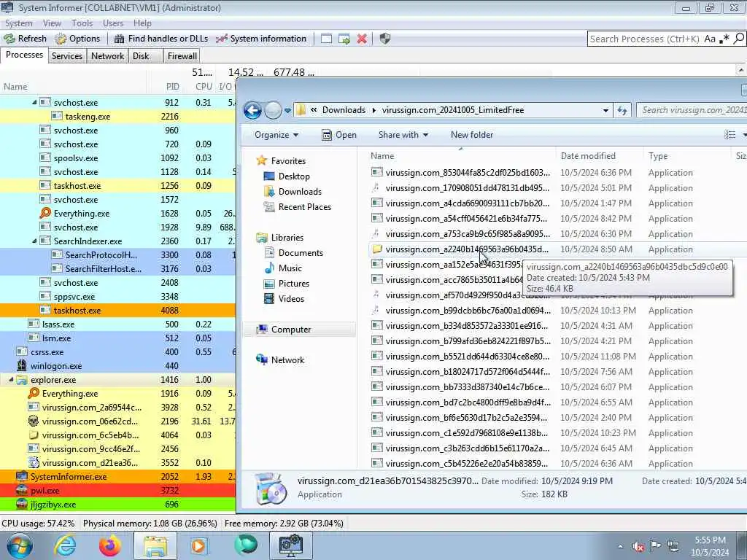Open the Users menu

tap(113, 23)
